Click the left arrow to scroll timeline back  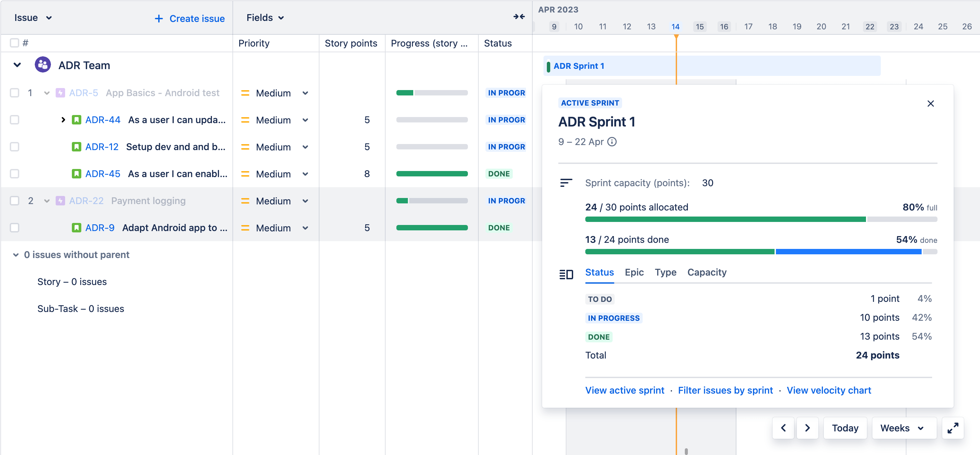click(x=783, y=428)
